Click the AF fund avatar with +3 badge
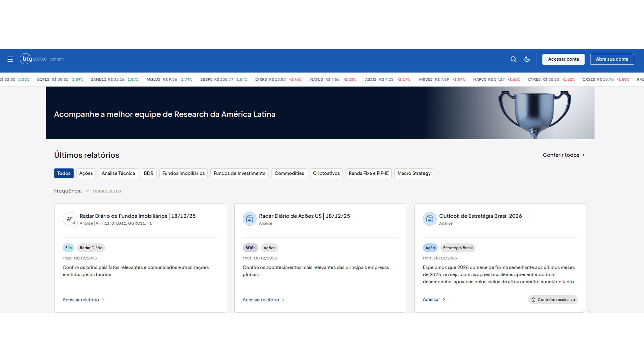Image resolution: width=644 pixels, height=362 pixels. (70, 219)
